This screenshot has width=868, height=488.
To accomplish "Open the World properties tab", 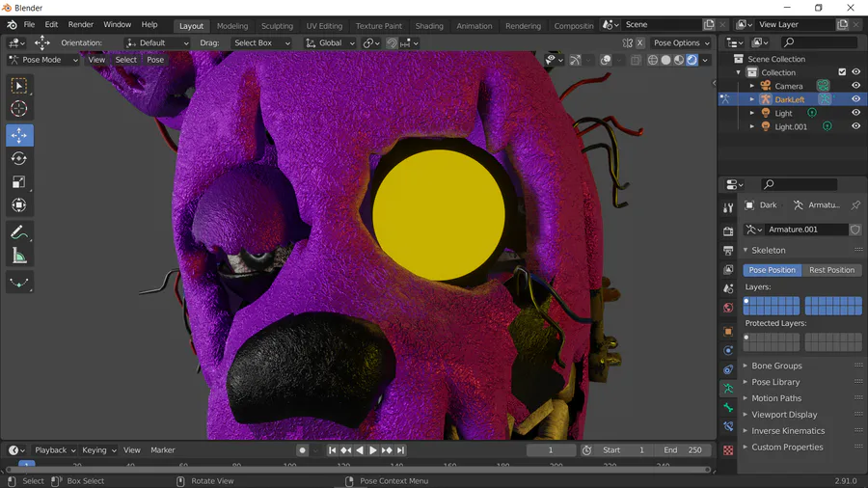I will pos(728,308).
